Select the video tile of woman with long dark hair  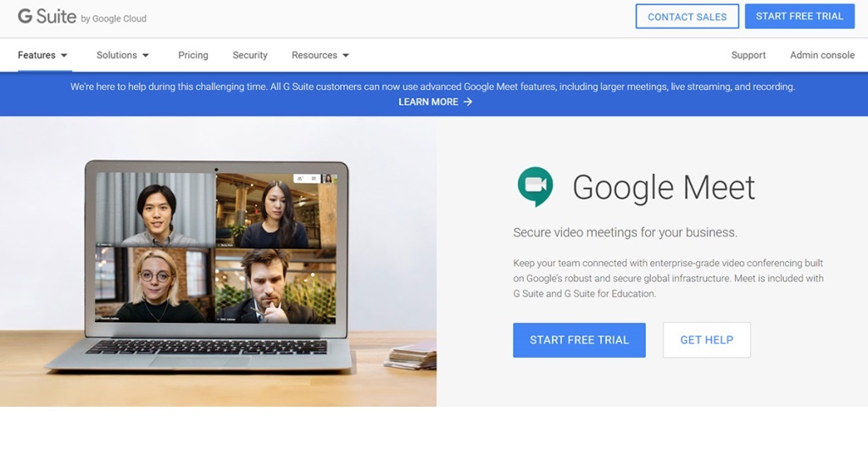coord(275,210)
